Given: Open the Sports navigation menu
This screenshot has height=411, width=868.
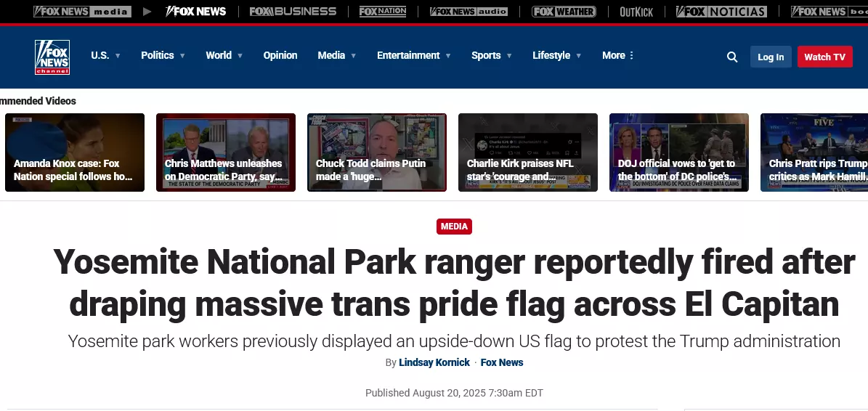Looking at the screenshot, I should 491,55.
